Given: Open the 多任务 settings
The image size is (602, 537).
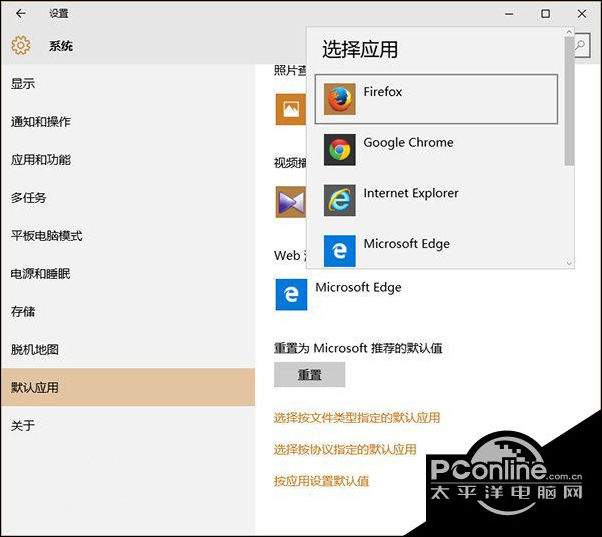Looking at the screenshot, I should click(x=128, y=198).
